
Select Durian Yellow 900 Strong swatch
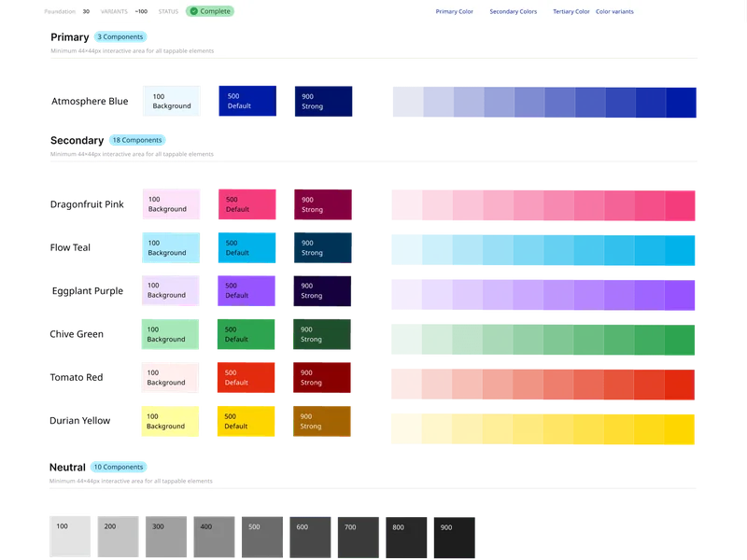point(322,421)
